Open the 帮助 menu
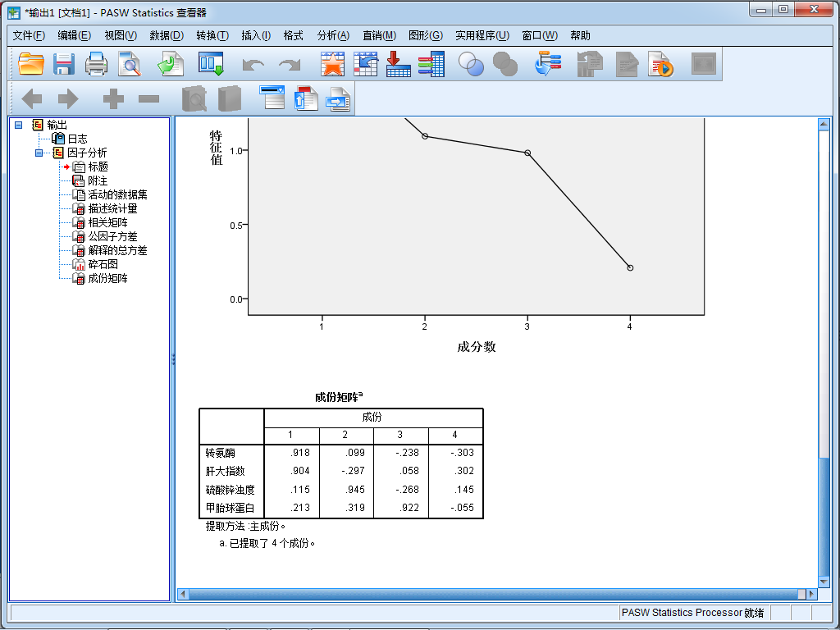Screen dimensions: 840x630 [x=580, y=35]
